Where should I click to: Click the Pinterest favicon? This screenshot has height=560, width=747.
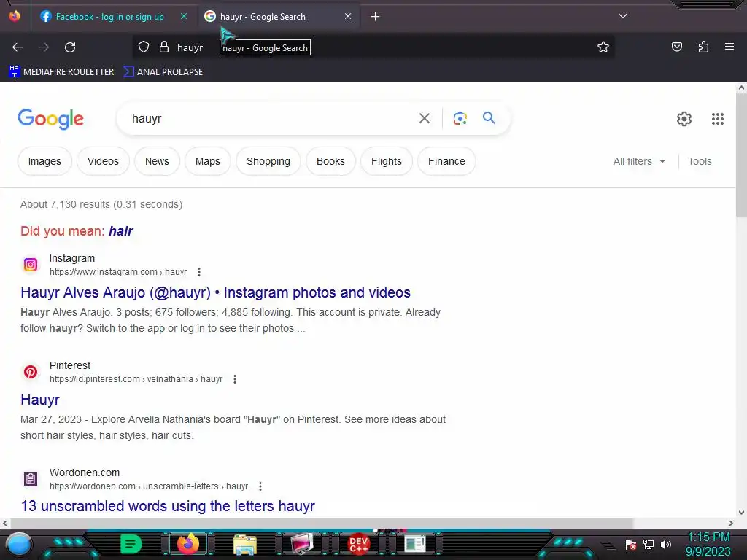coord(31,372)
